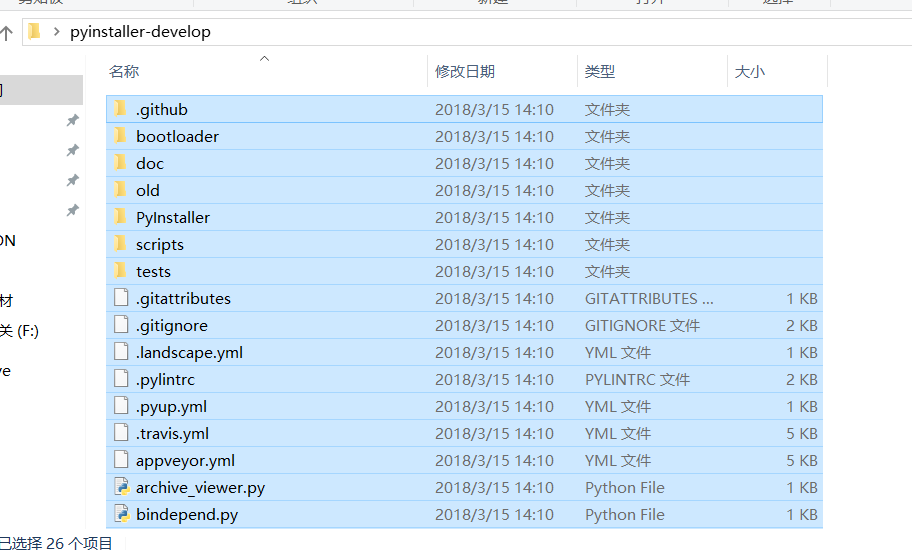This screenshot has height=552, width=912.
Task: Click the address bar folder icon
Action: pyautogui.click(x=34, y=31)
